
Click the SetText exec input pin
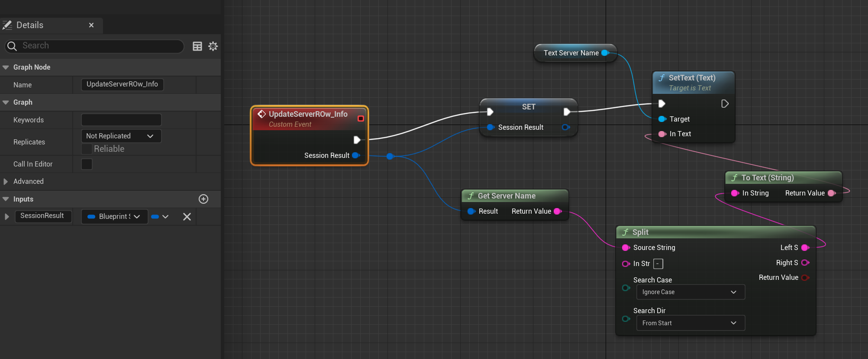click(662, 103)
